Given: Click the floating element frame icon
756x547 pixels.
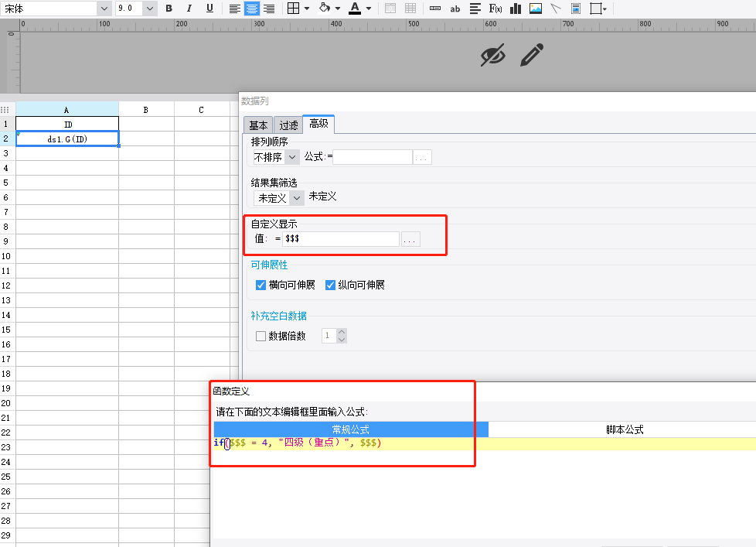Looking at the screenshot, I should pos(595,9).
